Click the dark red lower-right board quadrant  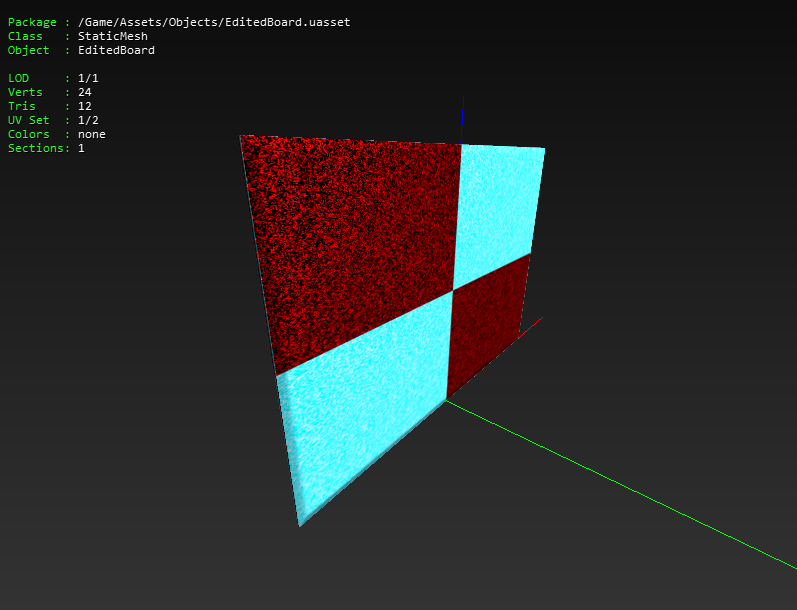(485, 325)
